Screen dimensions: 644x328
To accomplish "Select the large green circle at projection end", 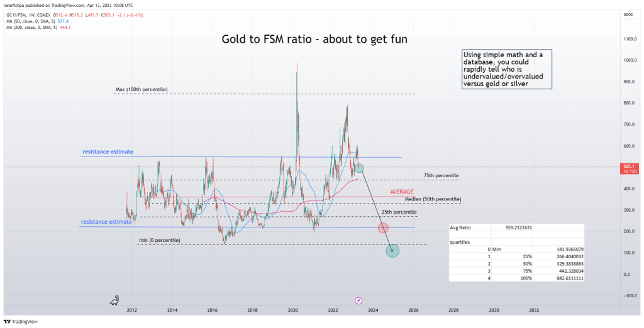I will click(x=393, y=251).
